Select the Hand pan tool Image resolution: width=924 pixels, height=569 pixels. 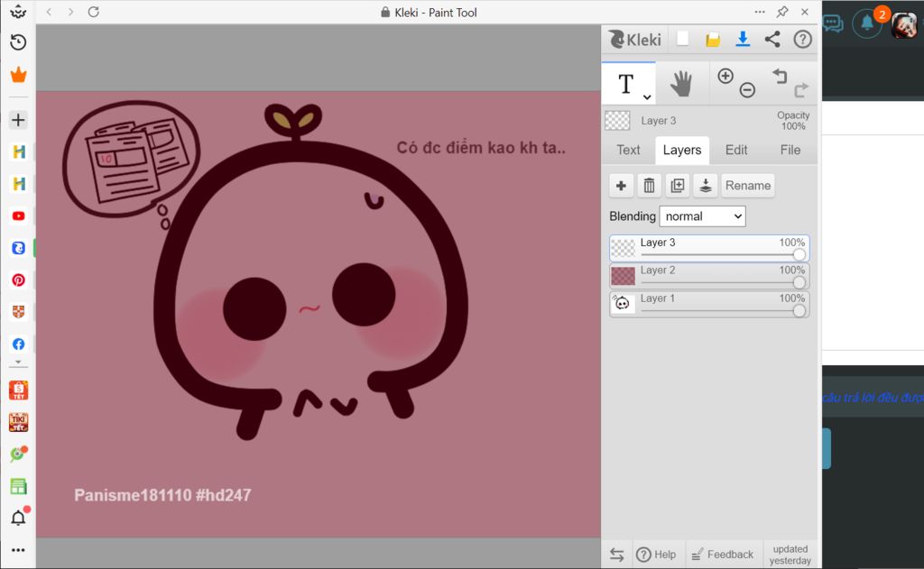(681, 84)
